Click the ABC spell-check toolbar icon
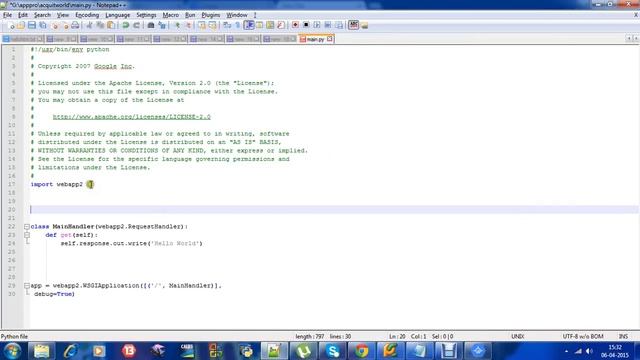Viewport: 640px width, 360px height. point(353,25)
